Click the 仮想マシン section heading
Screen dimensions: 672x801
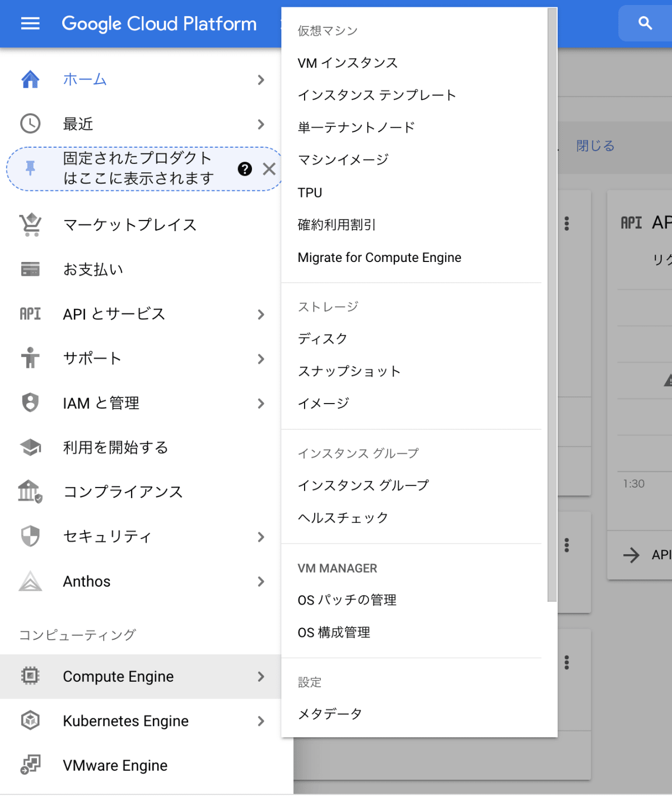(328, 31)
